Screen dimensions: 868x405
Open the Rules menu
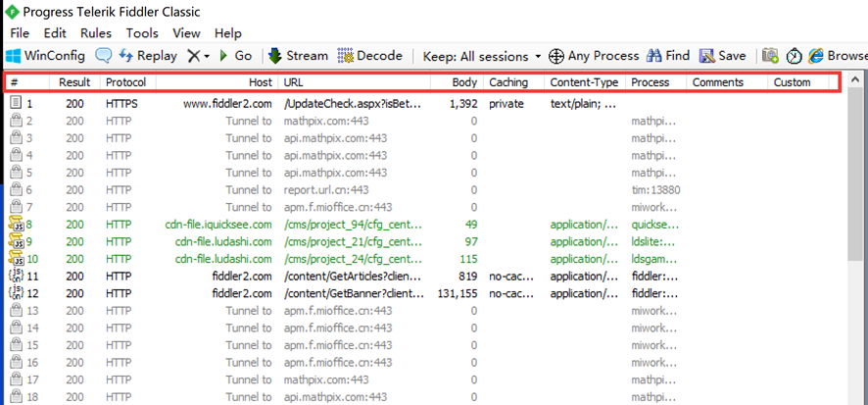(96, 33)
